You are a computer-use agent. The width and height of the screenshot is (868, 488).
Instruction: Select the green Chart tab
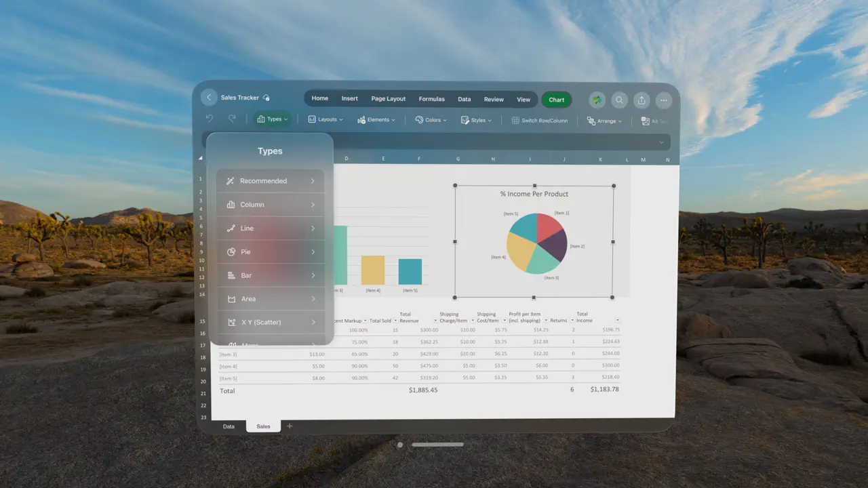coord(556,100)
